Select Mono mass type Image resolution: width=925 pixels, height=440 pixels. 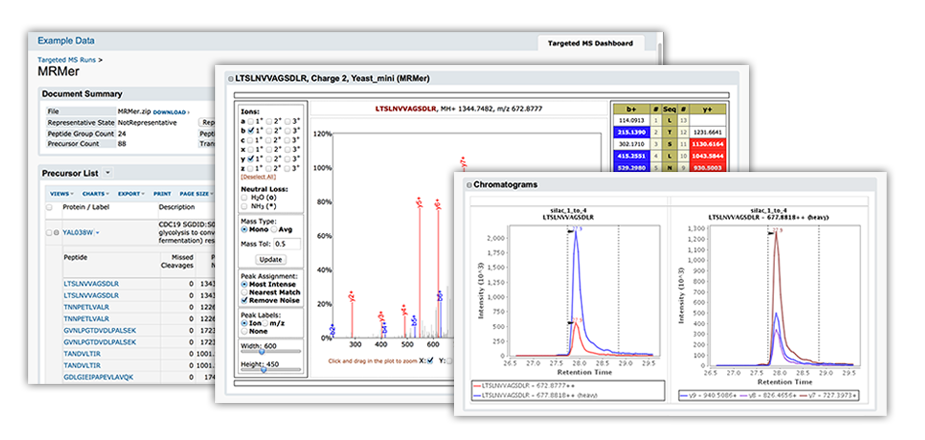[244, 229]
